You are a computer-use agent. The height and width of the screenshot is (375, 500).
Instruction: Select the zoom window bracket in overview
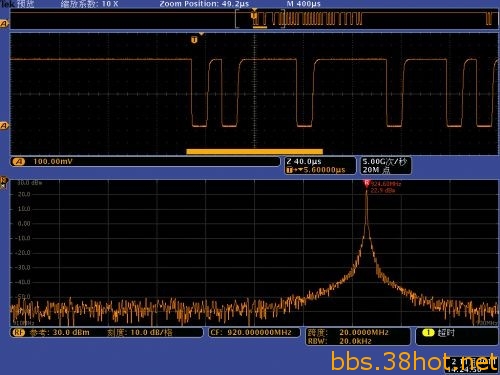click(260, 19)
